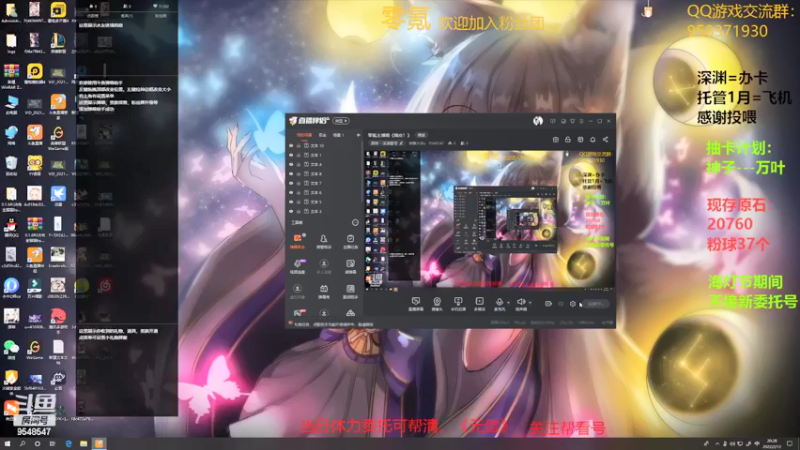Switch to the 场景 1 scene tab
Viewport: 800px width, 450px height.
[x=339, y=135]
